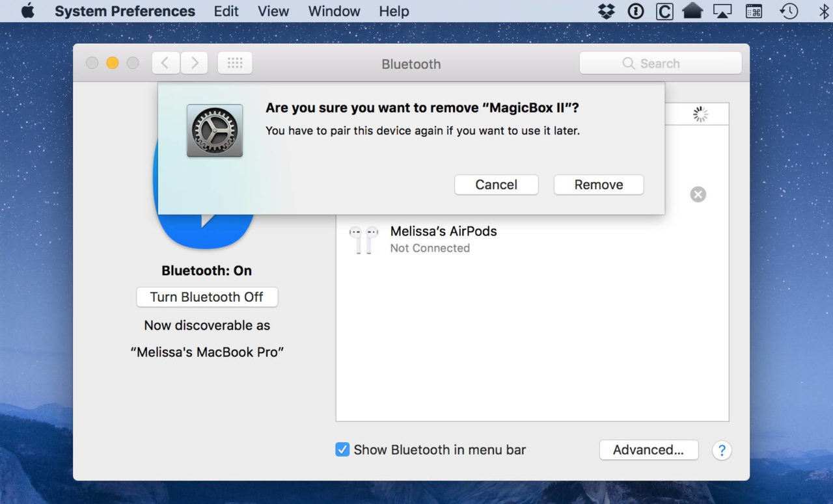Open the AirPlay display menu
This screenshot has height=504, width=833.
pyautogui.click(x=722, y=11)
